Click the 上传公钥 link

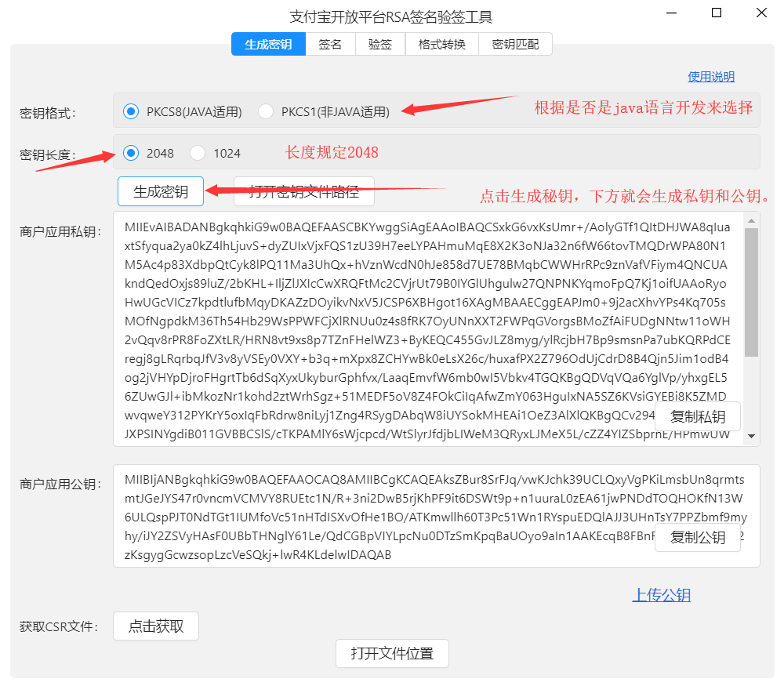(x=662, y=595)
